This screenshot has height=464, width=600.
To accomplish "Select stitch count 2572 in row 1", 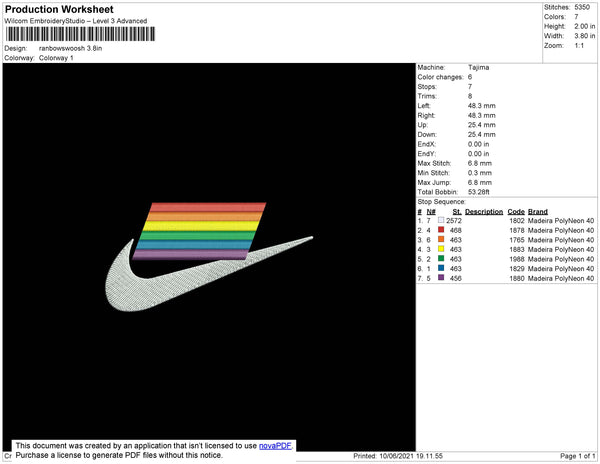I will [454, 221].
